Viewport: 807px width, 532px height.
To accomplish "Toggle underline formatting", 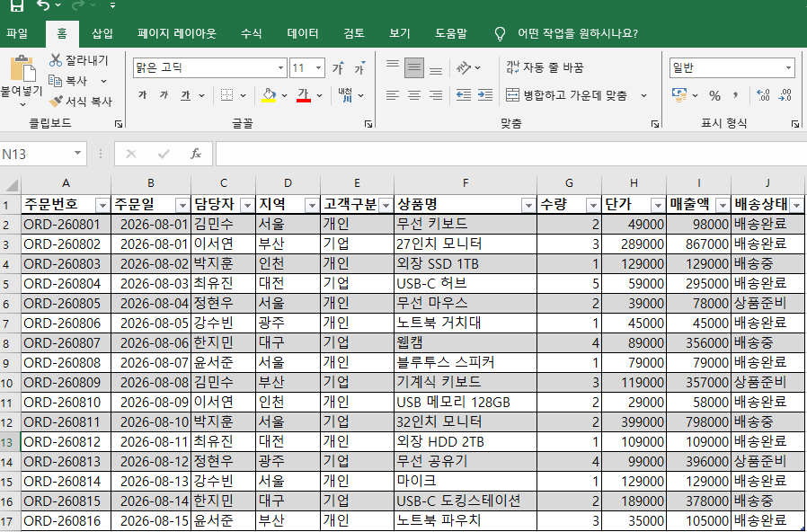I will pyautogui.click(x=185, y=95).
